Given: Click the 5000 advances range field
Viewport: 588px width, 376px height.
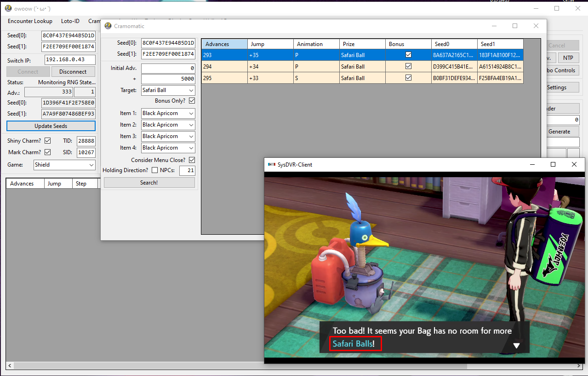Looking at the screenshot, I should click(x=168, y=79).
